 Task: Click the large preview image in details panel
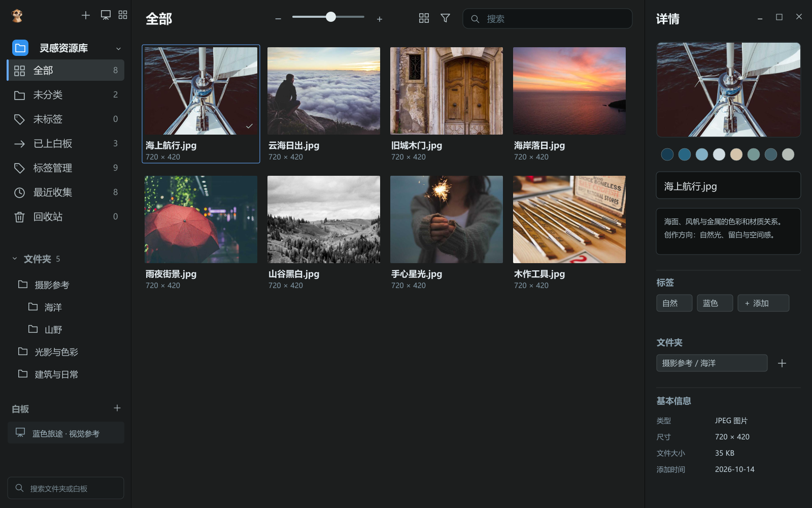click(x=728, y=90)
